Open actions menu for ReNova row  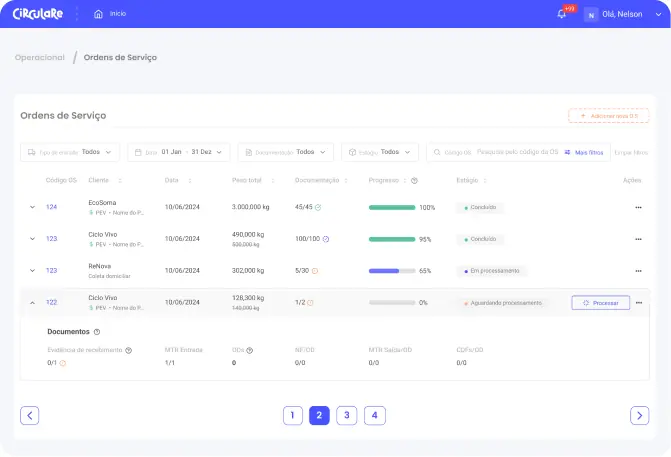[x=638, y=271]
